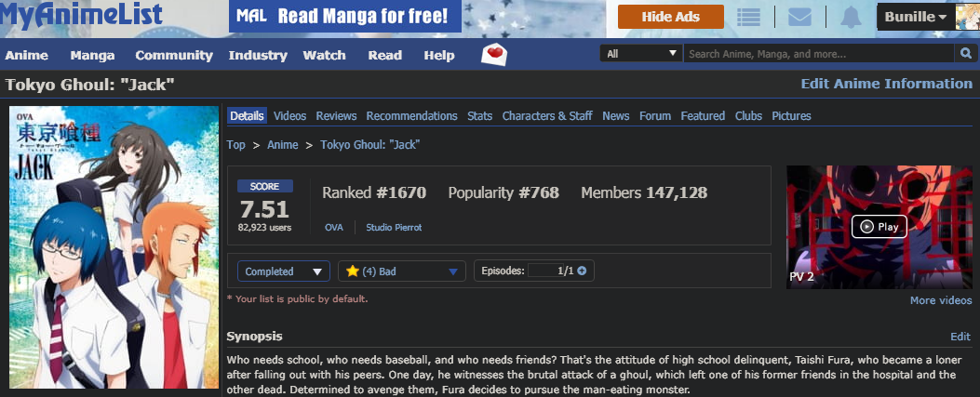The width and height of the screenshot is (980, 397).
Task: Open the Community menu
Action: click(x=174, y=55)
